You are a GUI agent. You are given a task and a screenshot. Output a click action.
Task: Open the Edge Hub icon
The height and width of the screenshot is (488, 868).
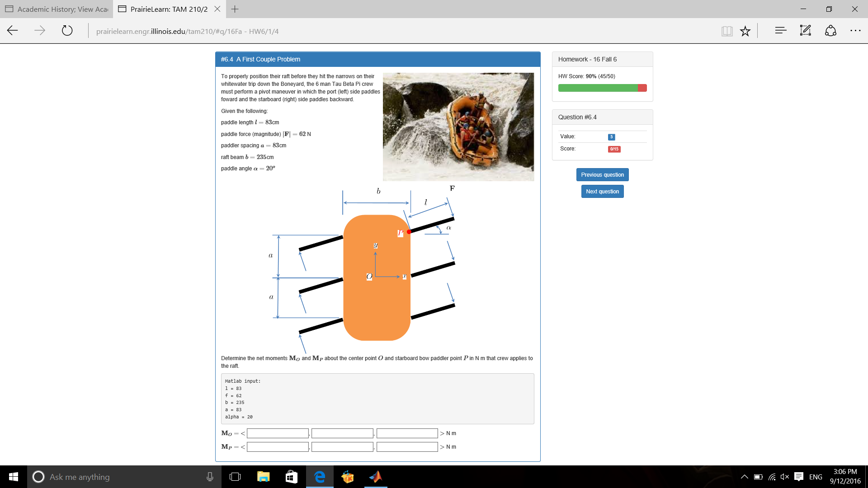[780, 31]
